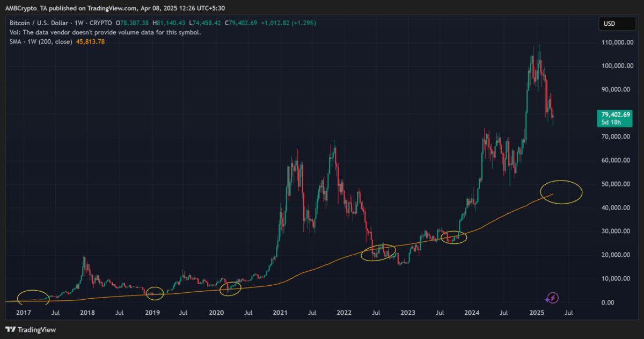Click the 20,000.00 price axis label
Image resolution: width=644 pixels, height=339 pixels.
pyautogui.click(x=615, y=255)
